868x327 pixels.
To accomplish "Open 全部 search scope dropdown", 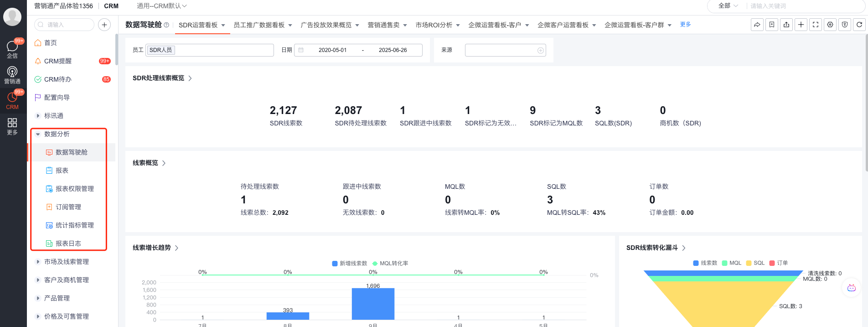I will (728, 6).
